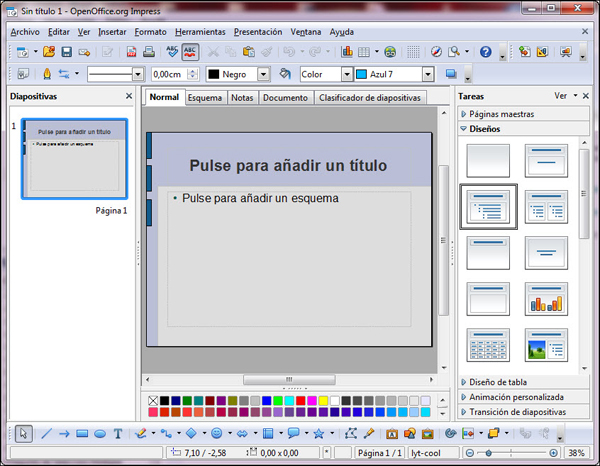This screenshot has width=600, height=466.
Task: Open the Ver menu in Tareas panel
Action: (565, 96)
